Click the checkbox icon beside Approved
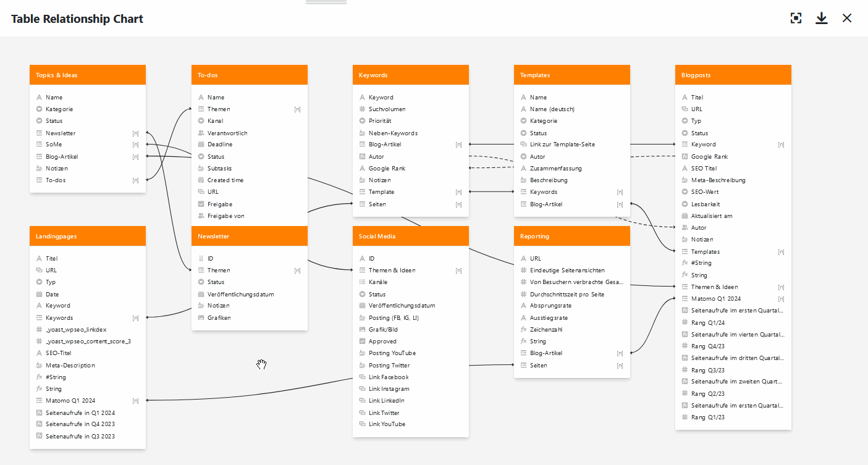The width and height of the screenshot is (868, 465). click(363, 341)
